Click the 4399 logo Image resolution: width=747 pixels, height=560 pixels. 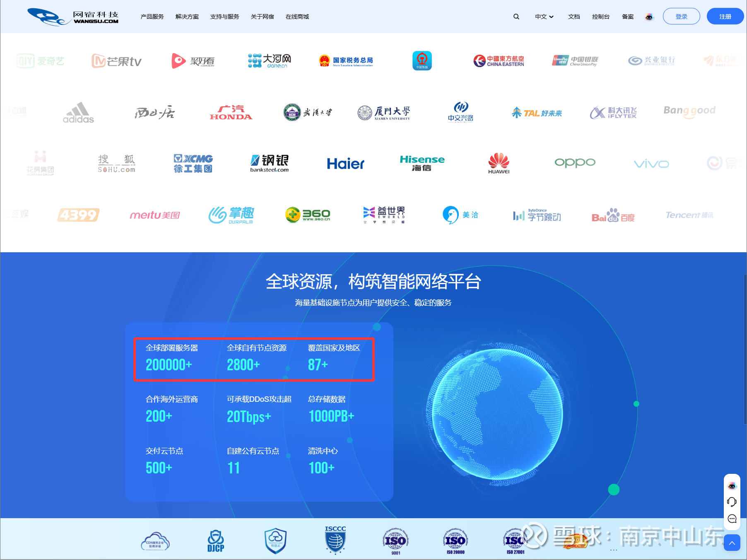(x=78, y=215)
